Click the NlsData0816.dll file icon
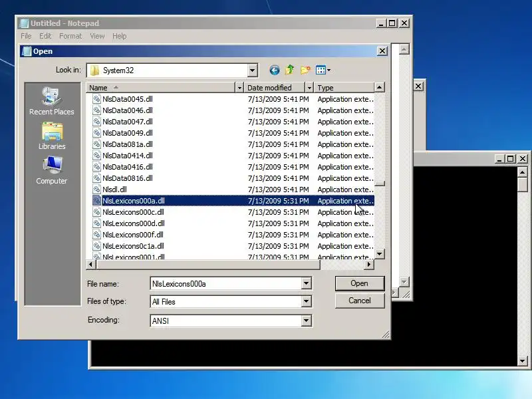Viewport: 532px width, 399px height. 97,178
